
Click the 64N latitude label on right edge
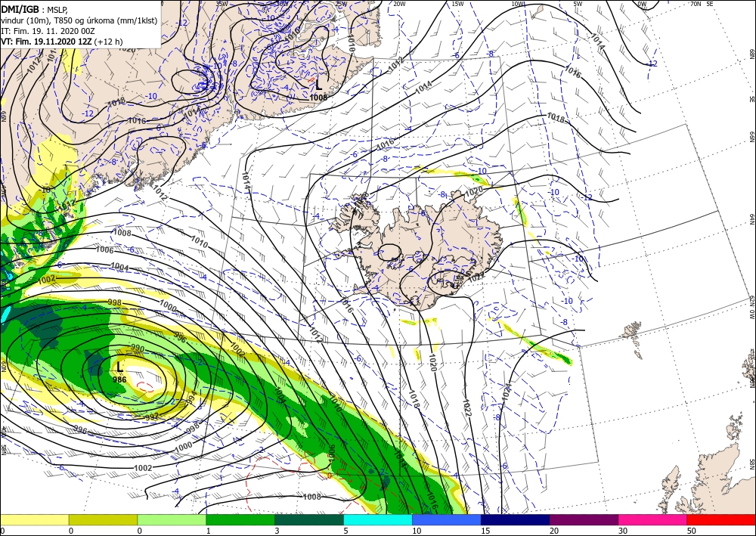click(751, 219)
